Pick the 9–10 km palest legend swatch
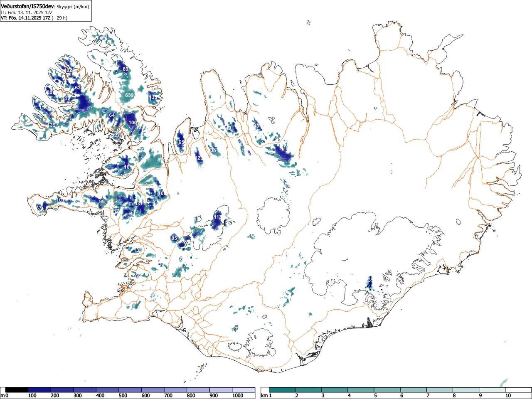 492,390
